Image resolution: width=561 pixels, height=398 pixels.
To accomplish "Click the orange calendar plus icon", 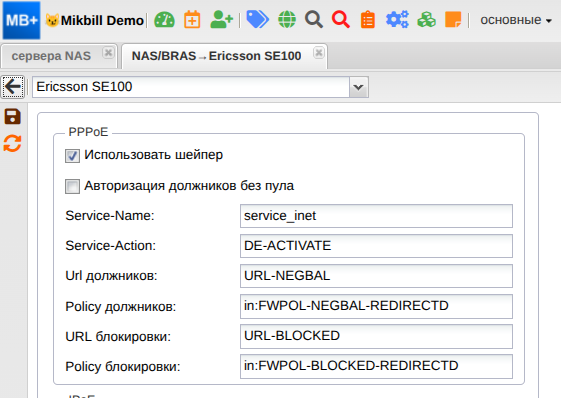I will click(x=192, y=20).
